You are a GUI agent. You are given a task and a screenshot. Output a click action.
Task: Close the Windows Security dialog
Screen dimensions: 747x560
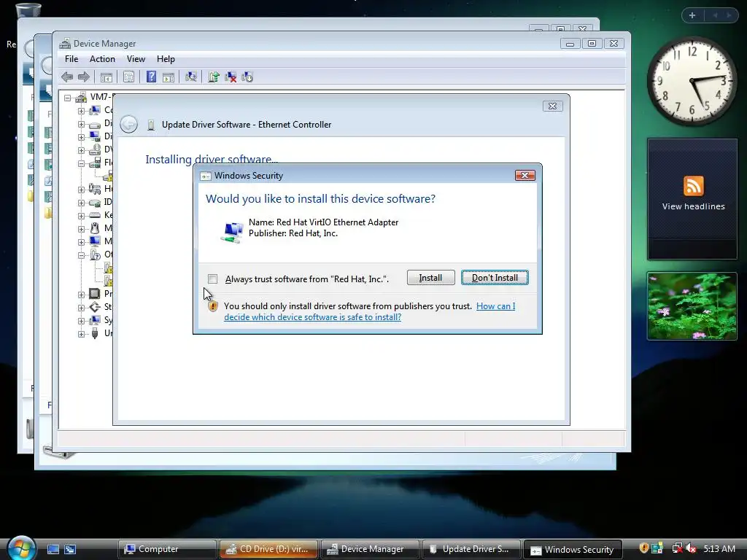point(525,175)
